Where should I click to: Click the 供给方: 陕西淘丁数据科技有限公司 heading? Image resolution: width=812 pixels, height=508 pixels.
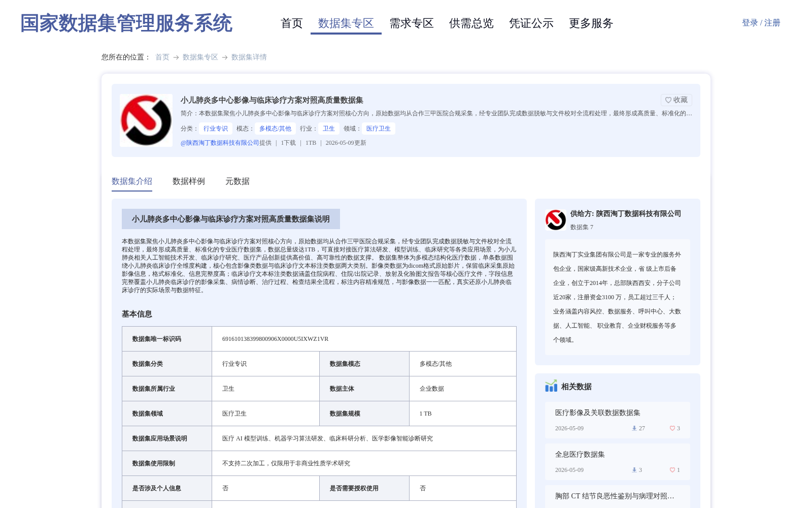click(x=626, y=214)
